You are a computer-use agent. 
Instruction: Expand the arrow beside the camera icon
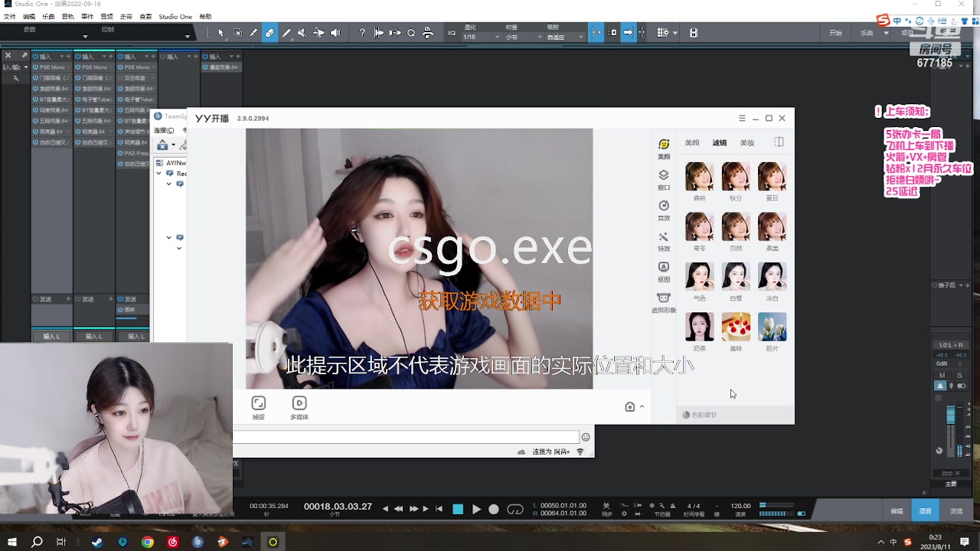pos(642,406)
